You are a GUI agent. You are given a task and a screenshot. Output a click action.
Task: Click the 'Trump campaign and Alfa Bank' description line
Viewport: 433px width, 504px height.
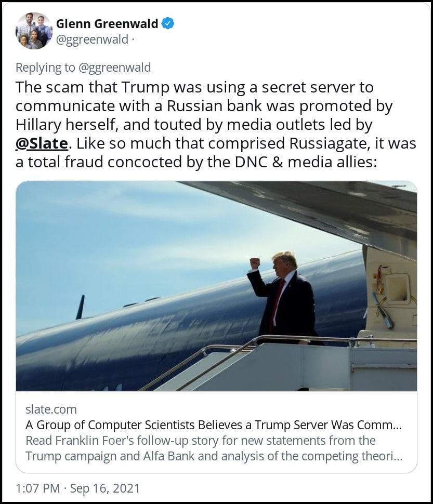[214, 456]
